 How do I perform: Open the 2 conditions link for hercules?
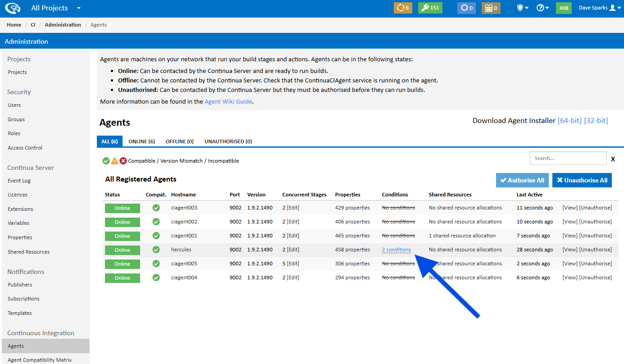click(396, 250)
